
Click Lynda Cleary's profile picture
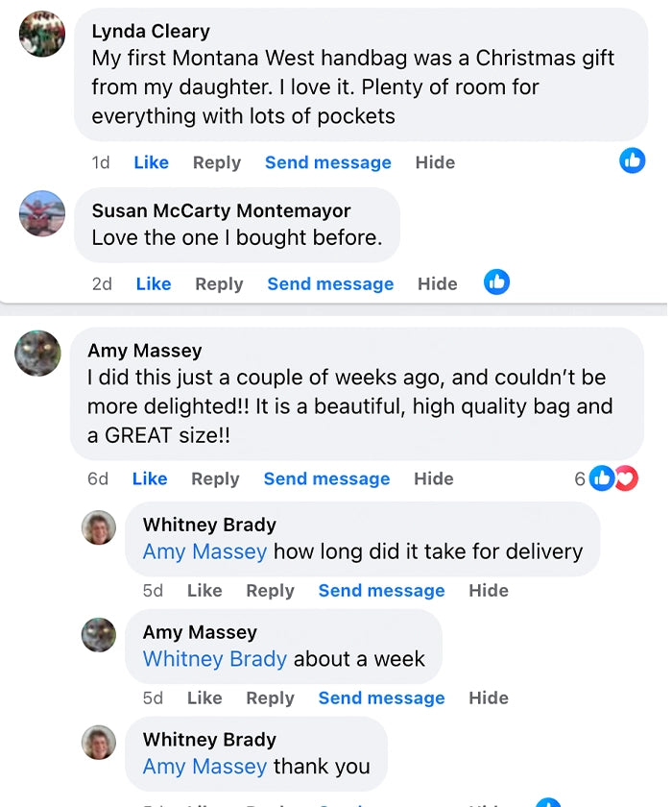click(x=42, y=34)
